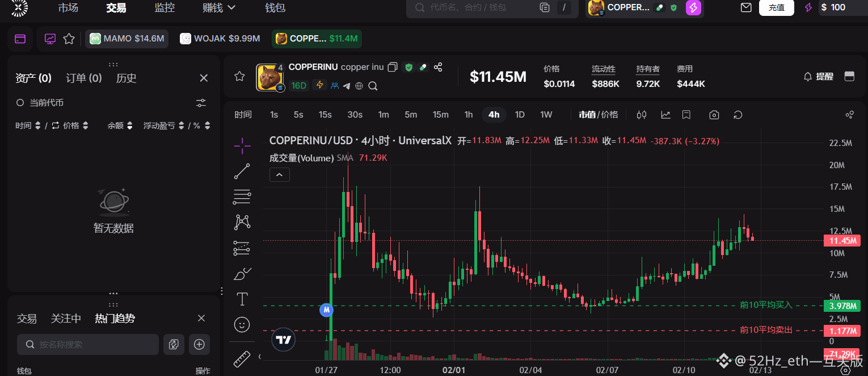Open the emoji sticker tool
The image size is (868, 376).
pyautogui.click(x=242, y=324)
